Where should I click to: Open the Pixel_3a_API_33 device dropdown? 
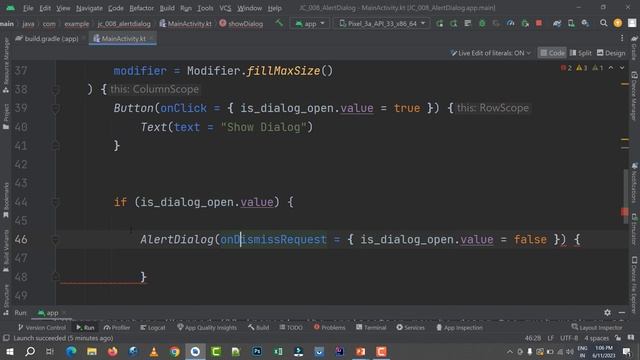click(x=382, y=24)
